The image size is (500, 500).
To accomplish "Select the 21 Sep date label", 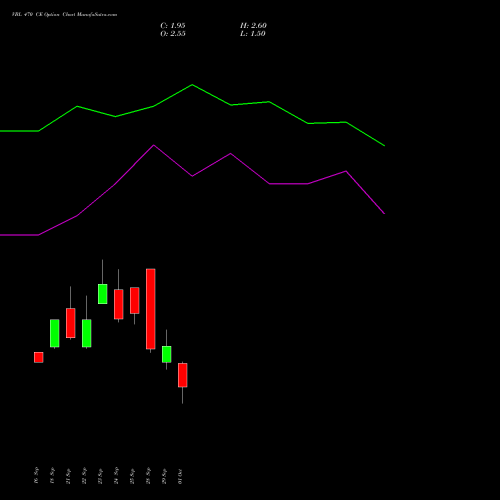I will click(x=68, y=476).
